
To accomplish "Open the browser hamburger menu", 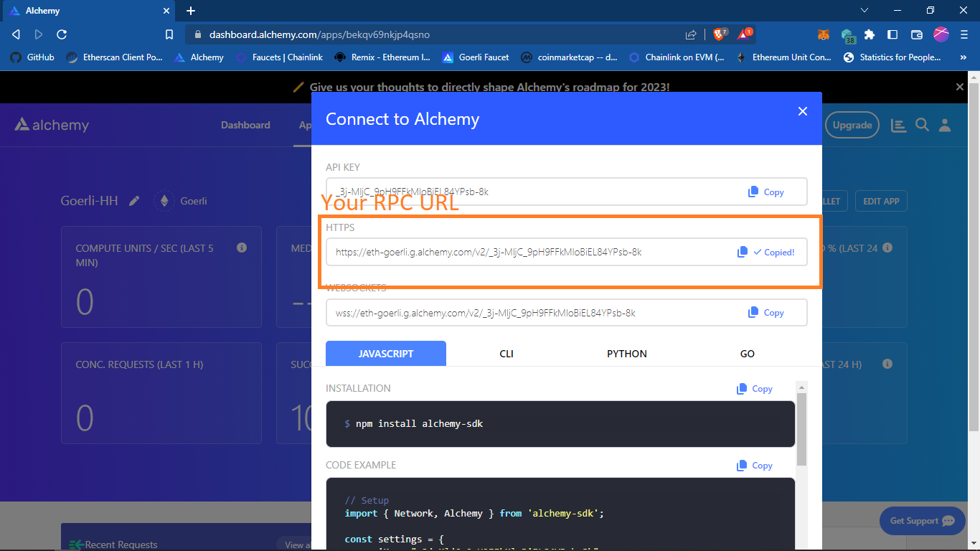I will coord(964,34).
